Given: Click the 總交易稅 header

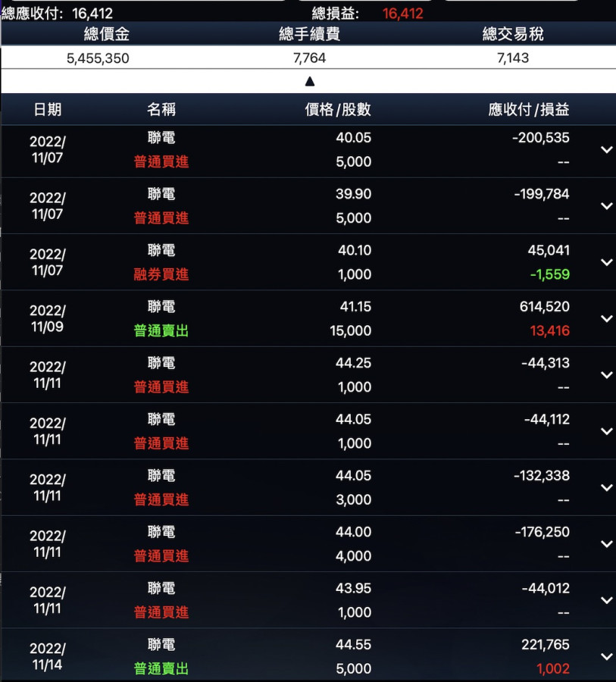Looking at the screenshot, I should 513,34.
